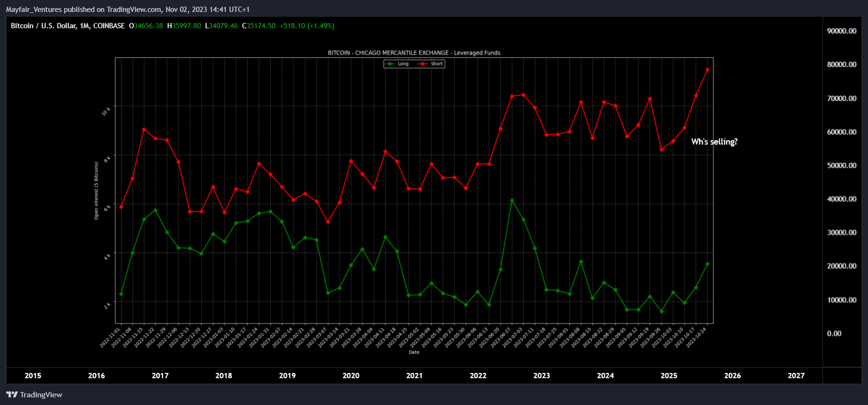
Task: Click the first green Long data point
Action: coord(121,294)
